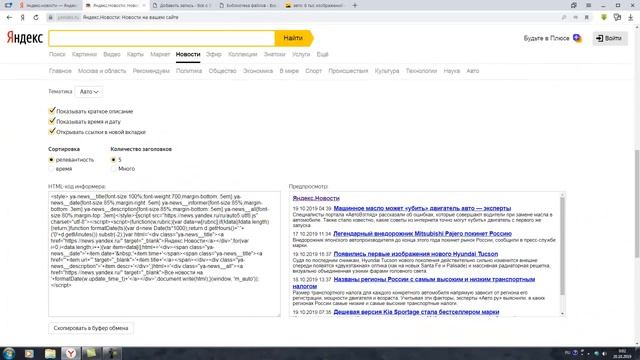Click the bookmark icon in address bar
Image resolution: width=640 pixels, height=360 pixels.
coord(587,18)
